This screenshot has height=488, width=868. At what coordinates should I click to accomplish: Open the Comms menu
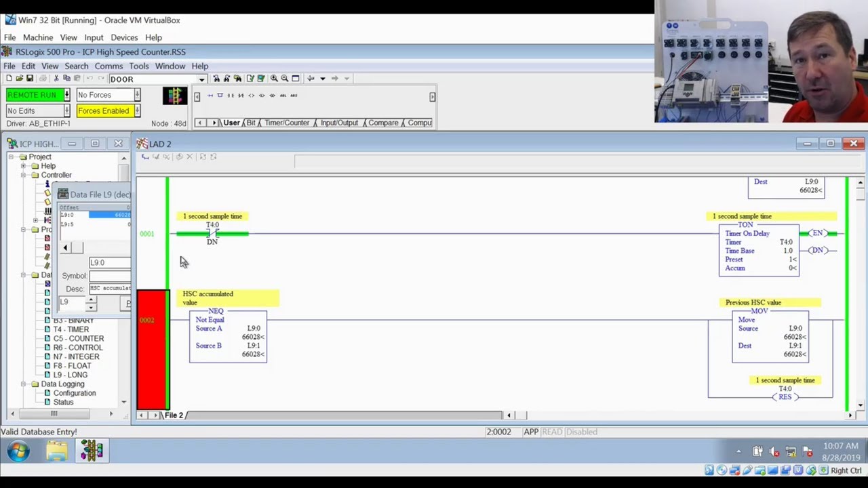[x=108, y=66]
